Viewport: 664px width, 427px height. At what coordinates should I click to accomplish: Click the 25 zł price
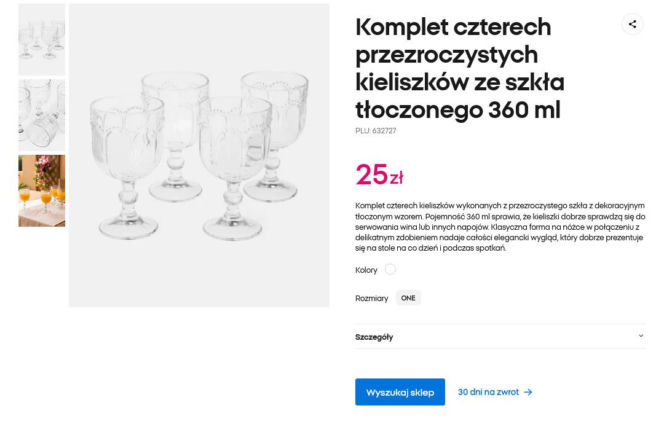click(379, 175)
